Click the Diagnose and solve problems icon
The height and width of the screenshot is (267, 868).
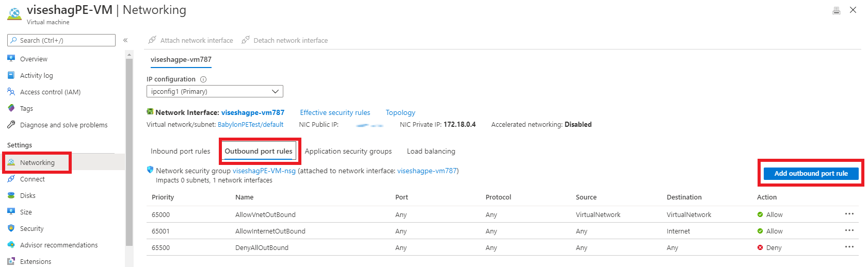tap(11, 125)
